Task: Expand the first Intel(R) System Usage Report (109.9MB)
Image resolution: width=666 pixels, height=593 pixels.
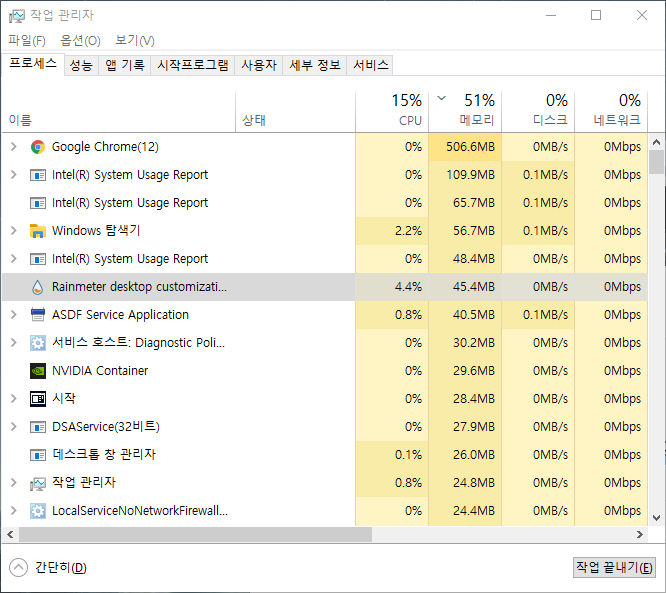Action: tap(14, 175)
